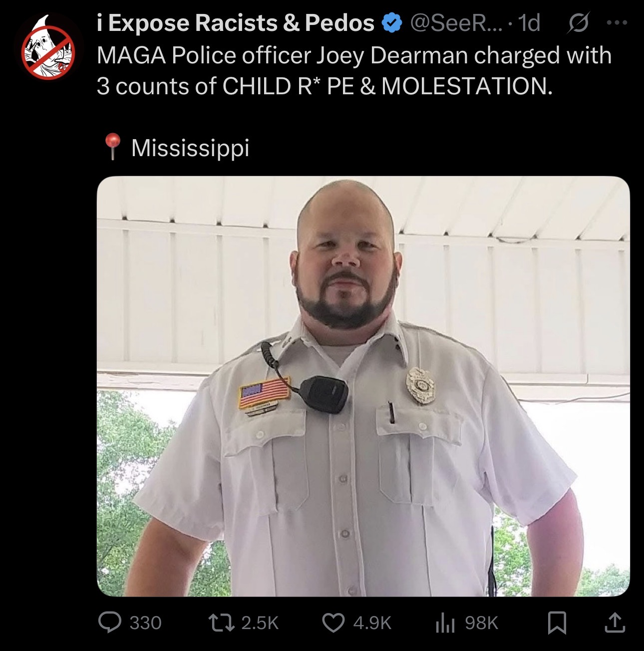Click the blue verified badge
The width and height of the screenshot is (644, 651).
392,23
